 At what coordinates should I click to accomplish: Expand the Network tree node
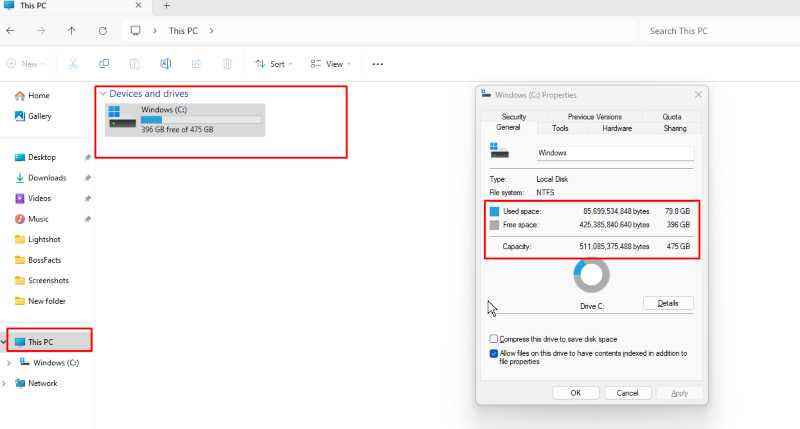click(x=4, y=383)
